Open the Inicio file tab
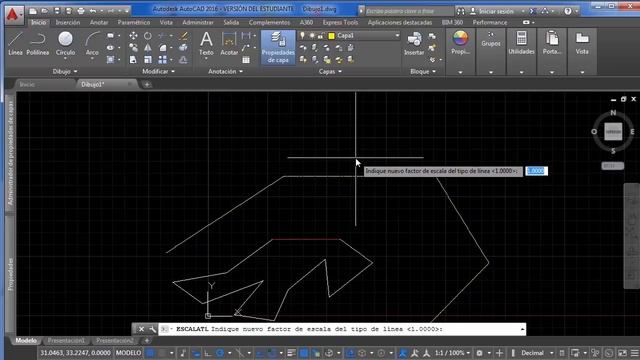Screen dimensions: 640x360 pyautogui.click(x=27, y=84)
